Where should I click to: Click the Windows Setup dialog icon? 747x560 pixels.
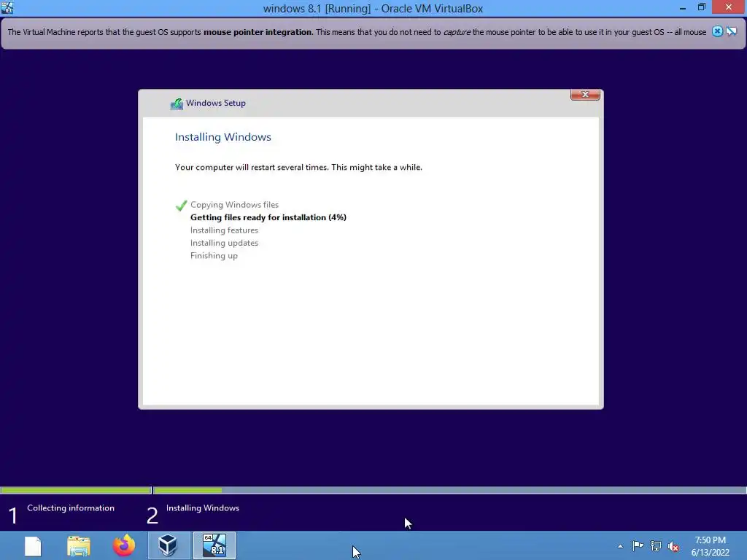point(177,104)
